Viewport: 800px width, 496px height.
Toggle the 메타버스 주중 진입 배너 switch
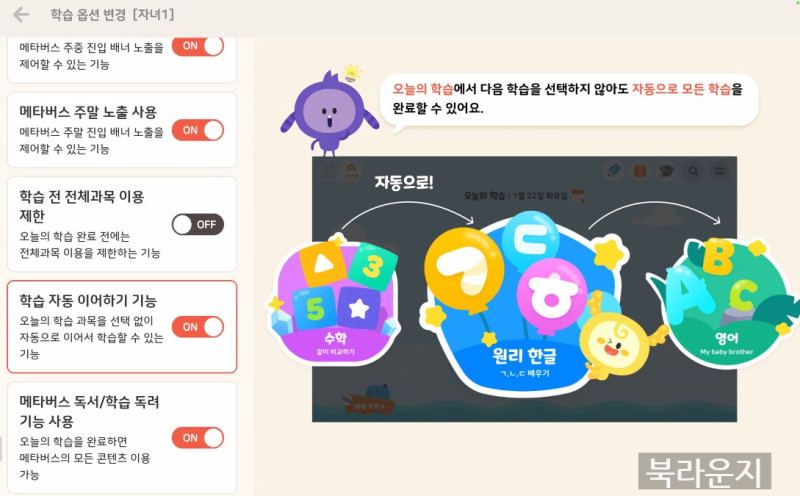pos(198,46)
